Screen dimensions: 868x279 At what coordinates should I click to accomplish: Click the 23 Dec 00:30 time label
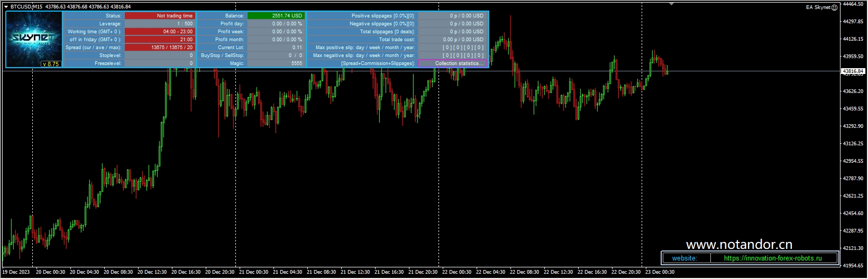(x=660, y=272)
